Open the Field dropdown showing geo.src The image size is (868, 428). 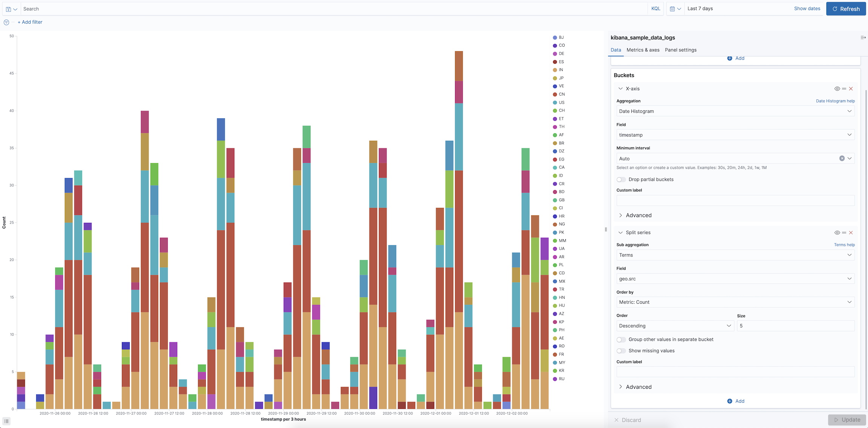coord(735,278)
